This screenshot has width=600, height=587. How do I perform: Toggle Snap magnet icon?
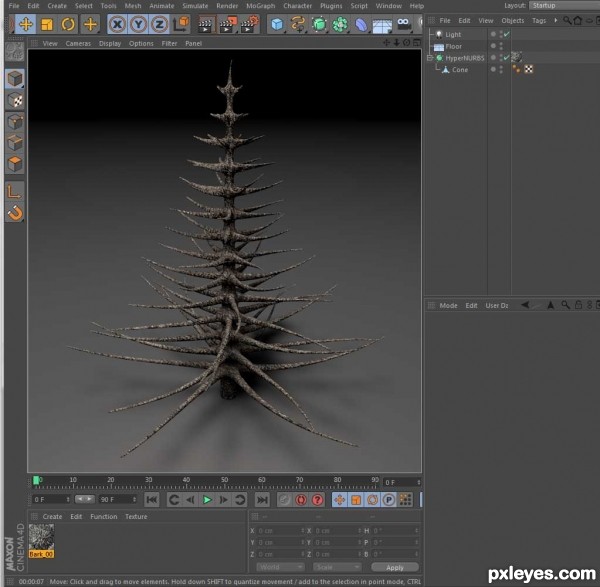click(x=15, y=213)
